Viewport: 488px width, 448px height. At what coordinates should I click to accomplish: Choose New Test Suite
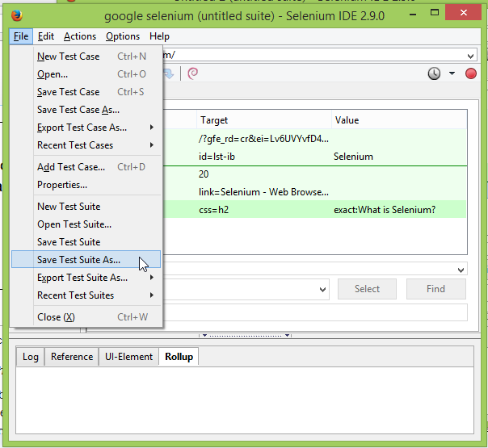(86, 207)
